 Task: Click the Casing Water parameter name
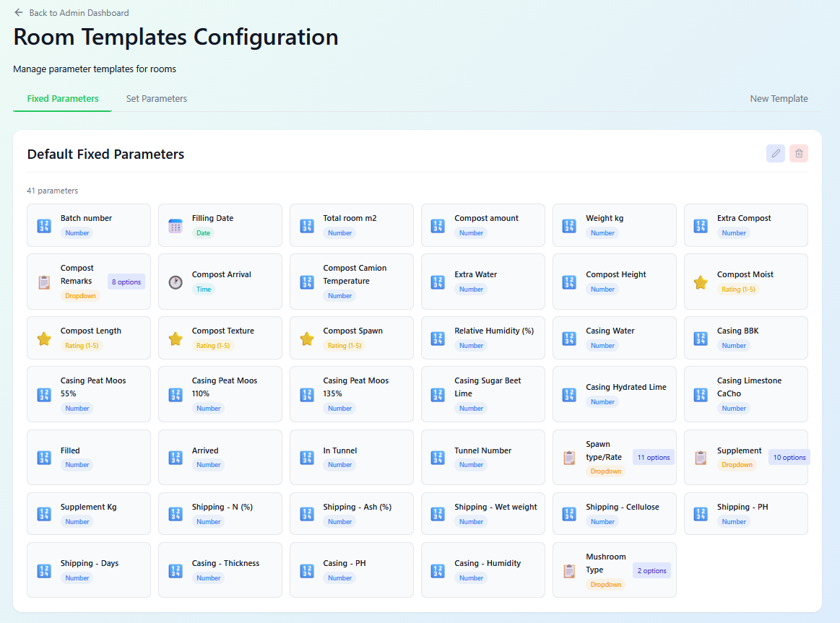(x=610, y=331)
